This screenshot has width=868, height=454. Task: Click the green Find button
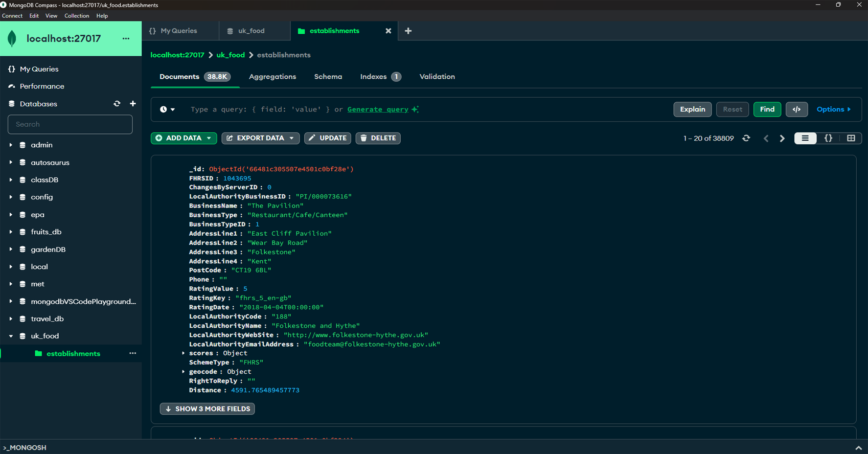(x=767, y=109)
